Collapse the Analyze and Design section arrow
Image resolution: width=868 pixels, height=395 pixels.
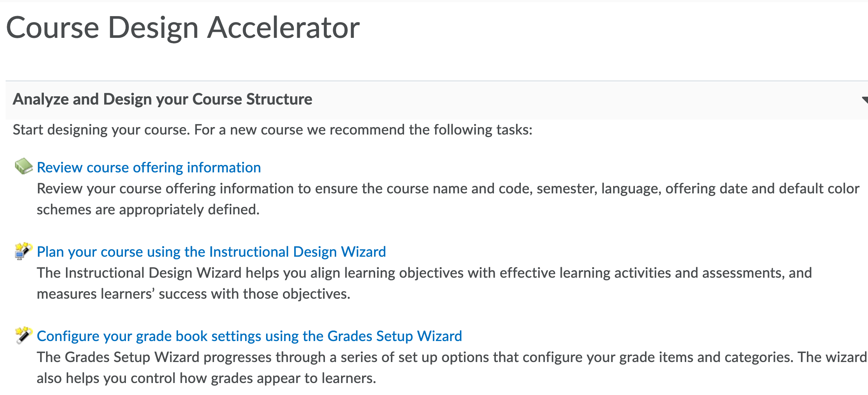[864, 100]
